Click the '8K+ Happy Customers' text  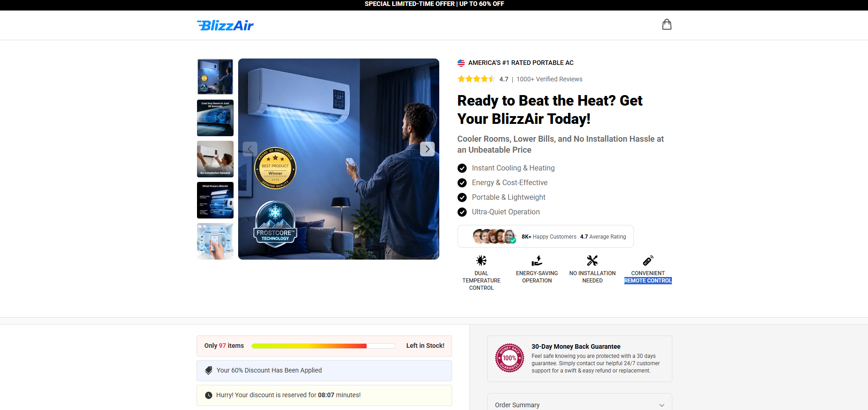tap(549, 237)
